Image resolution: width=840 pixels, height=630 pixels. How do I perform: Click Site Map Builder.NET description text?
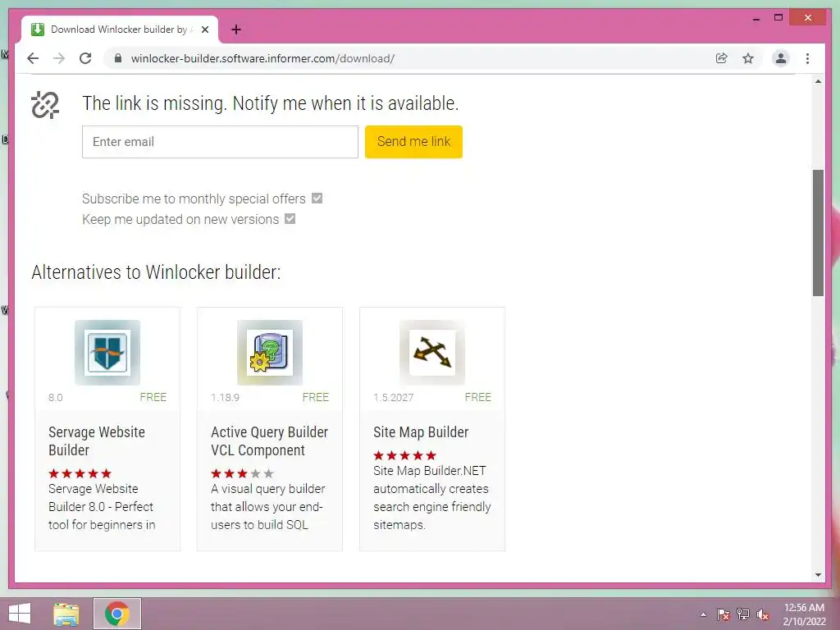[x=431, y=498]
